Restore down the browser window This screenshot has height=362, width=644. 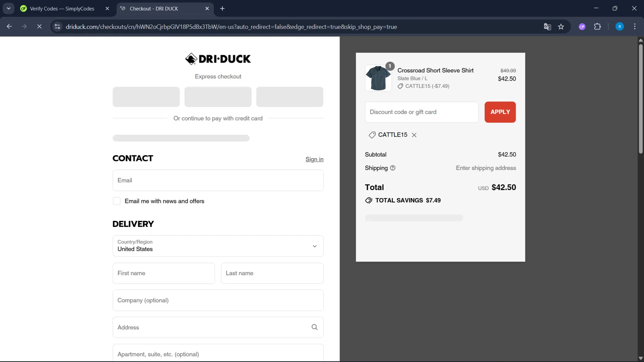click(615, 9)
